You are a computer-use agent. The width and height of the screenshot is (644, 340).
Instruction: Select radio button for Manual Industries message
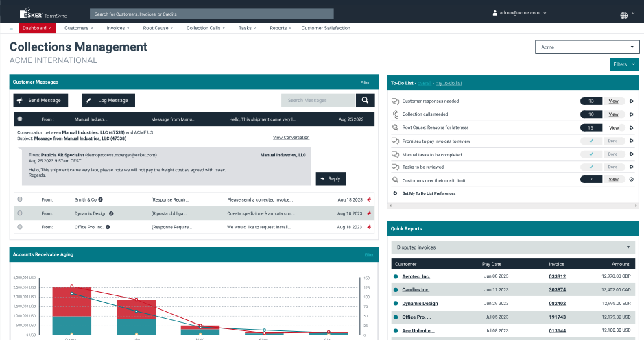pyautogui.click(x=20, y=119)
